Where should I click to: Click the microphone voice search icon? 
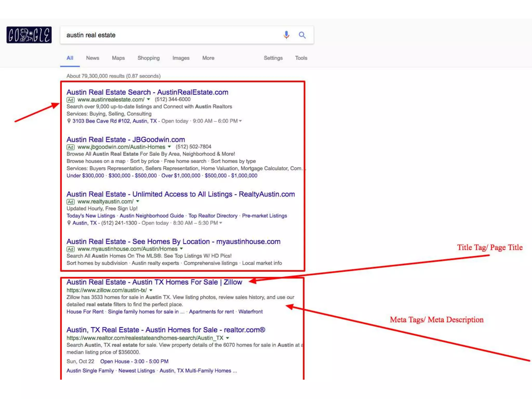286,35
